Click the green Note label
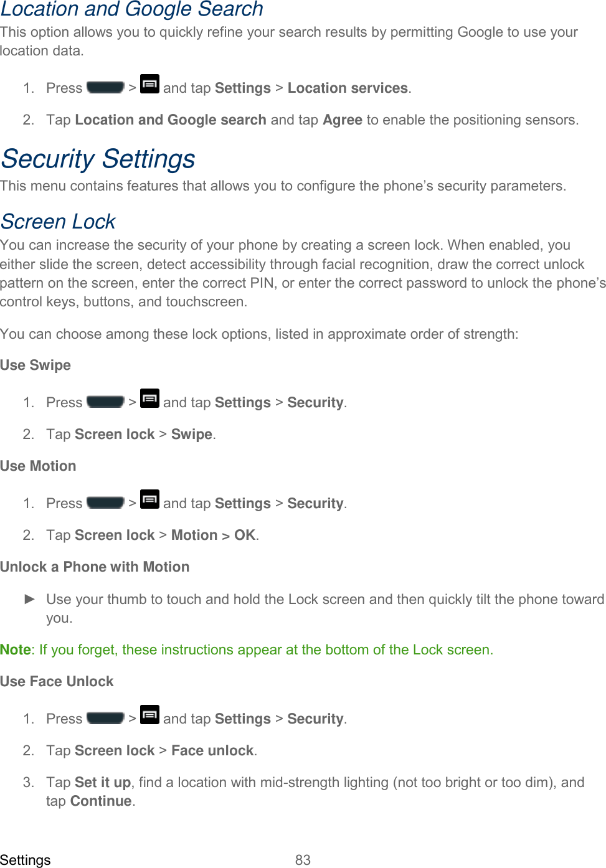This screenshot has height=868, width=606. click(x=16, y=650)
